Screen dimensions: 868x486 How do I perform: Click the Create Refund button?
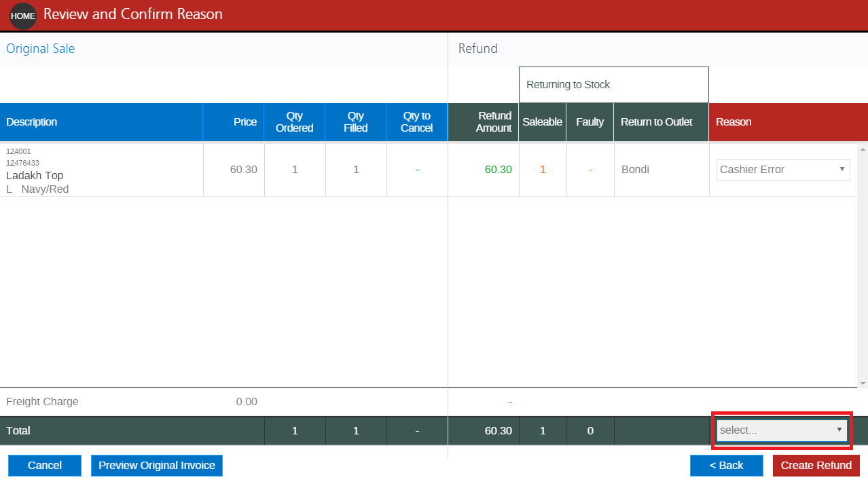(x=816, y=466)
